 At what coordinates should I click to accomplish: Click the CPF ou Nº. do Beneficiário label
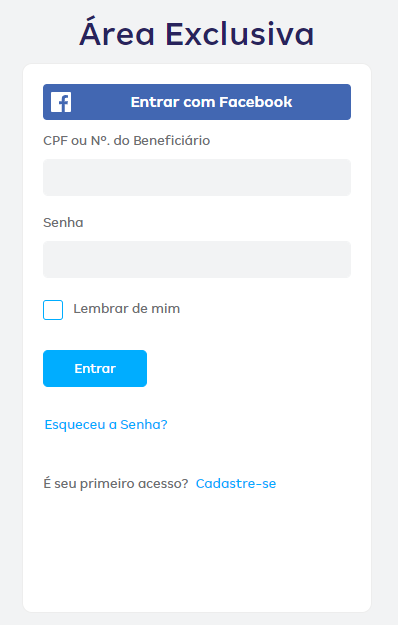tap(126, 140)
